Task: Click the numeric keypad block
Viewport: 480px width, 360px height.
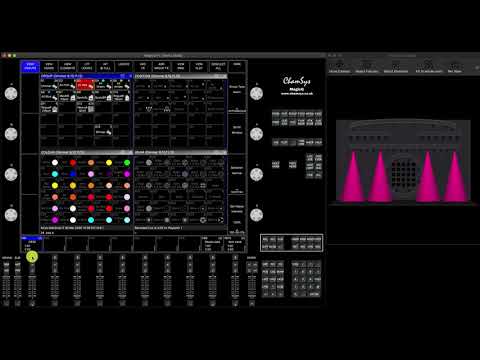Action: tap(306, 279)
